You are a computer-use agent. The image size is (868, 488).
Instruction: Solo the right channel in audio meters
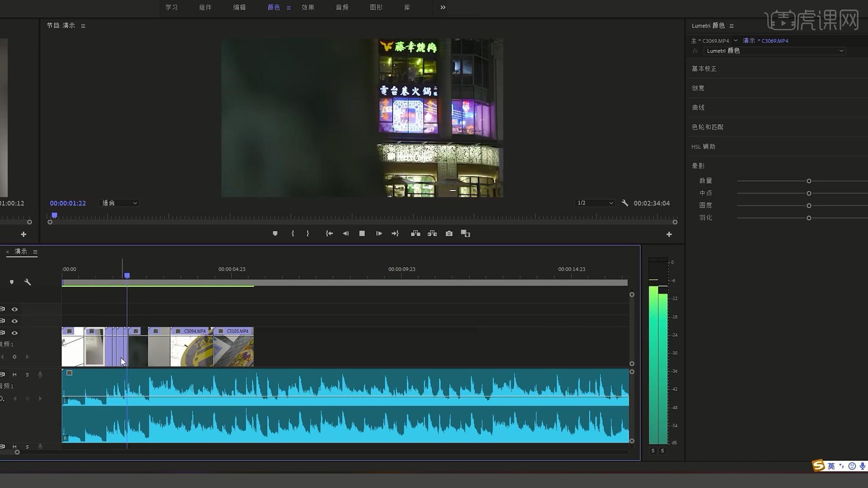click(662, 450)
